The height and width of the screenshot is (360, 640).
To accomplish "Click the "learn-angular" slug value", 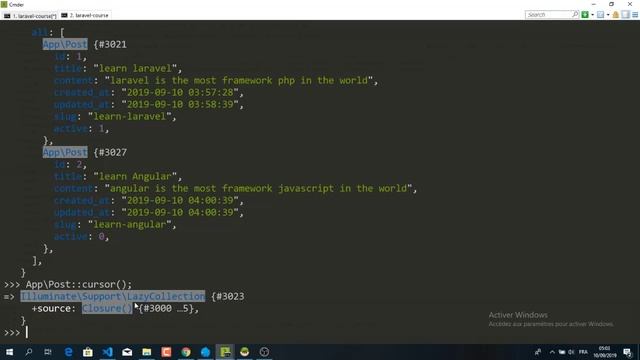I will click(129, 225).
